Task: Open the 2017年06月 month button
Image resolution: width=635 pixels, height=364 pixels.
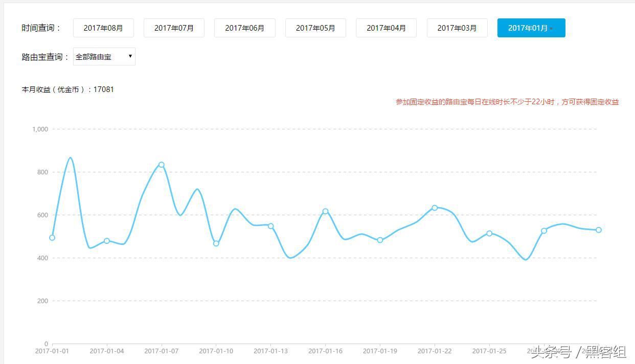Action: click(x=244, y=28)
